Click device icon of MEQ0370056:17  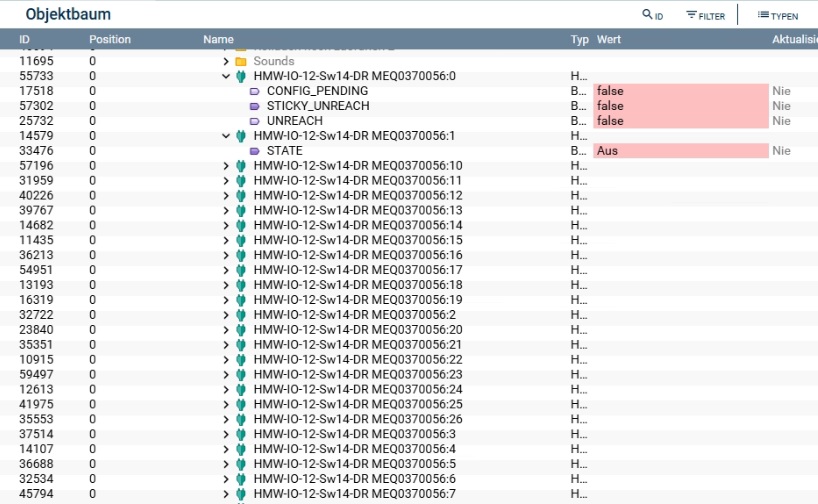(x=240, y=270)
